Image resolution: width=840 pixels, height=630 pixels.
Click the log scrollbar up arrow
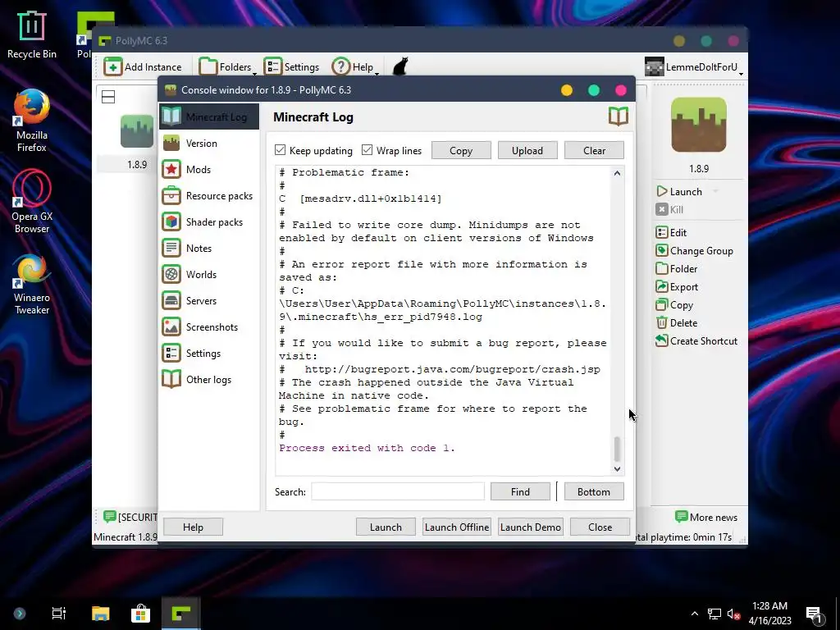pyautogui.click(x=617, y=173)
